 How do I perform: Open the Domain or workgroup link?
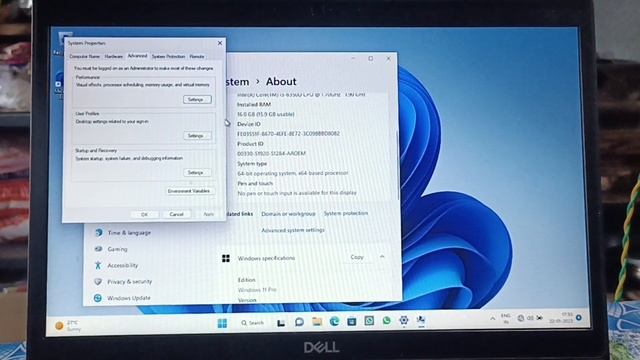coord(288,214)
